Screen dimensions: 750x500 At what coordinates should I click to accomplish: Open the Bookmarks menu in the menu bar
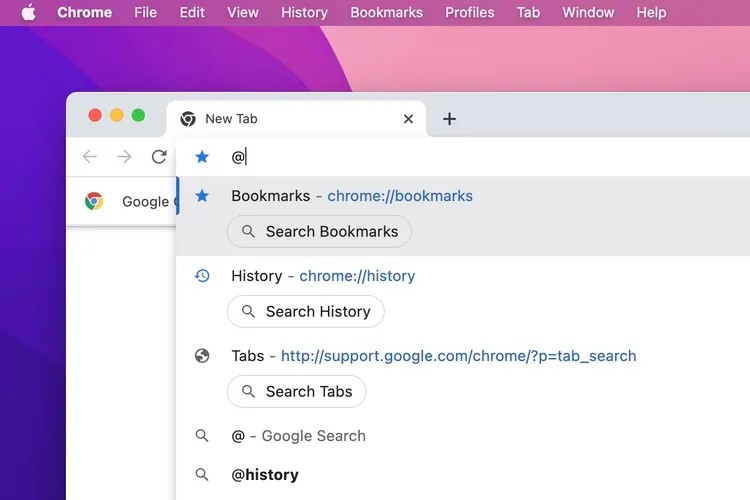click(386, 12)
